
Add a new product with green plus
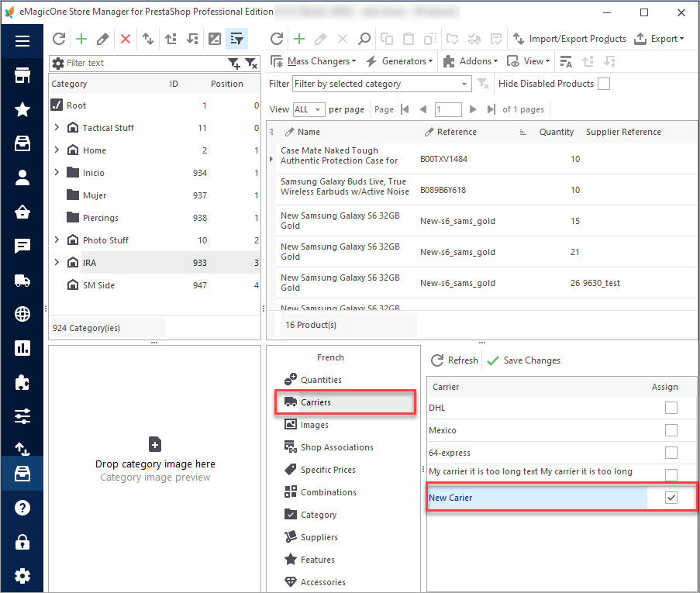(299, 39)
